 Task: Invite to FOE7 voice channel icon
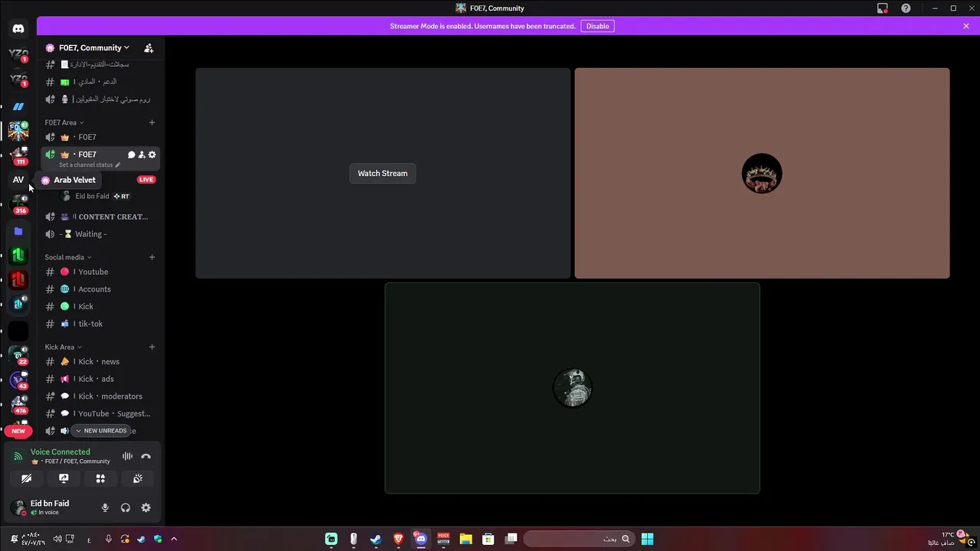coord(142,155)
